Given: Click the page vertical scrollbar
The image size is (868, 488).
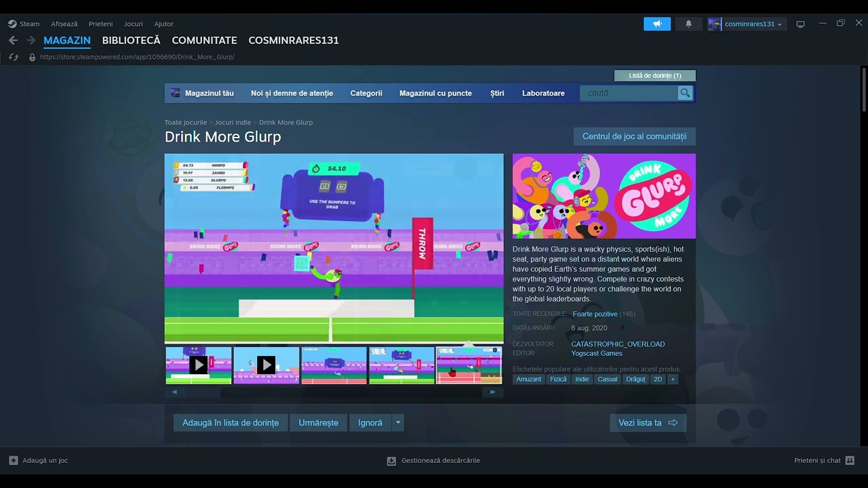Looking at the screenshot, I should click(x=864, y=89).
